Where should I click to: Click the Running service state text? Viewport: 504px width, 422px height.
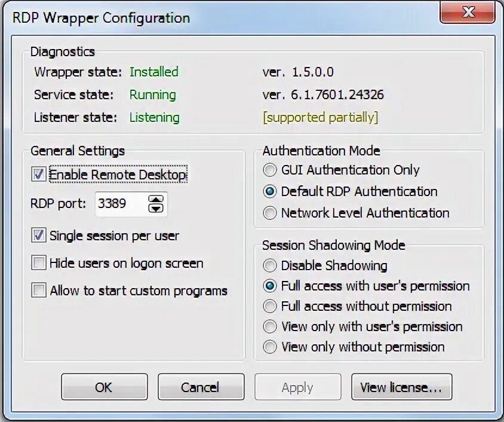click(x=153, y=95)
